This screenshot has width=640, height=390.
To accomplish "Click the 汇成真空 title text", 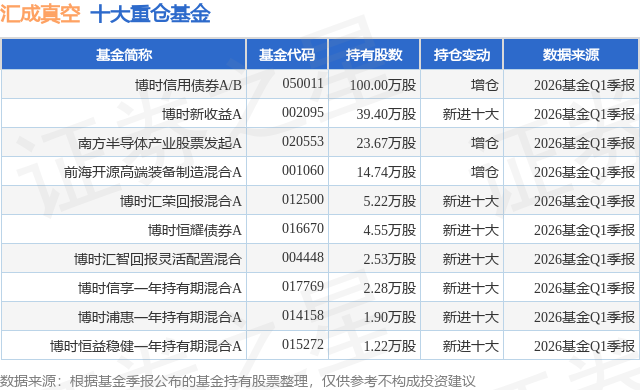I will pyautogui.click(x=40, y=14).
